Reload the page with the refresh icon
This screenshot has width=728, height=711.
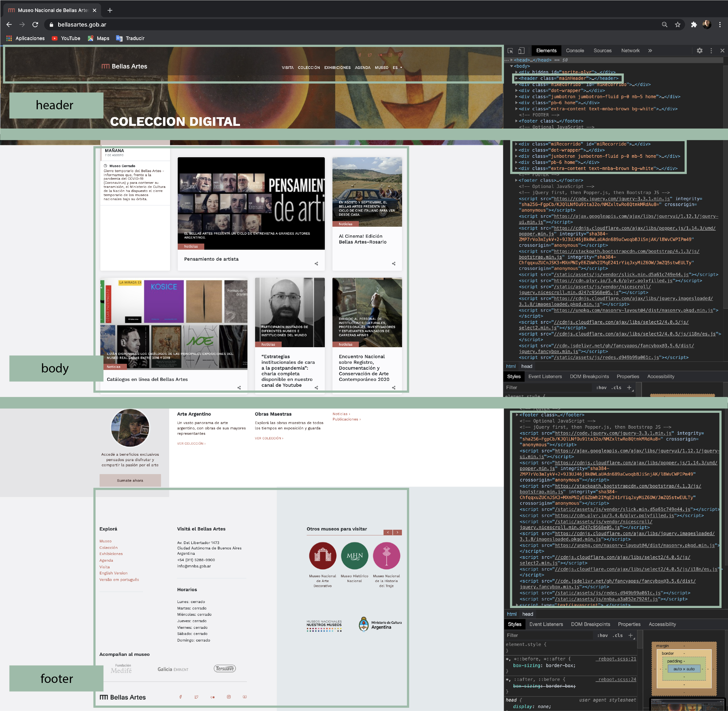[x=35, y=25]
